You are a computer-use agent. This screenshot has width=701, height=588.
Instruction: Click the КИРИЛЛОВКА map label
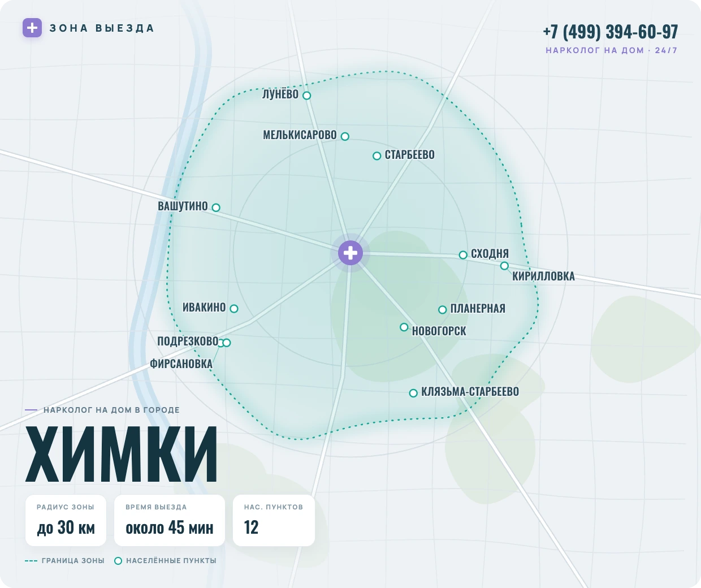(x=543, y=276)
